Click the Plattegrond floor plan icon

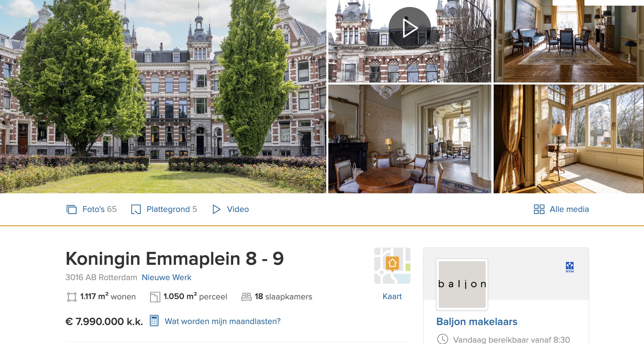click(136, 209)
